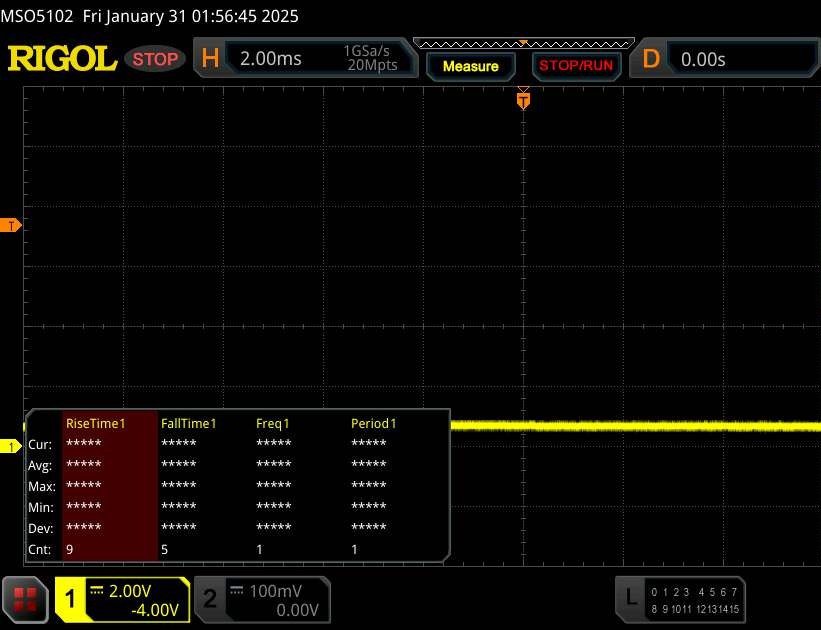Click the 20Mpts memory depth readout
Image resolution: width=821 pixels, height=630 pixels.
tap(373, 65)
